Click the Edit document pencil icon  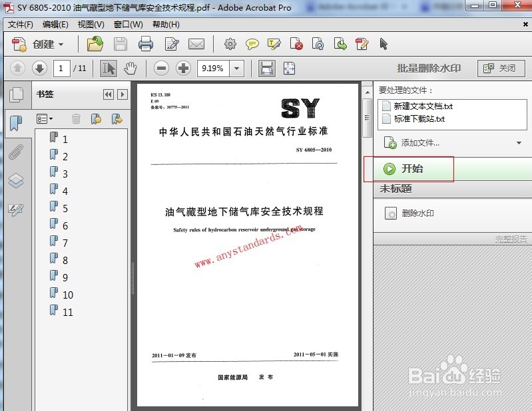(x=172, y=44)
